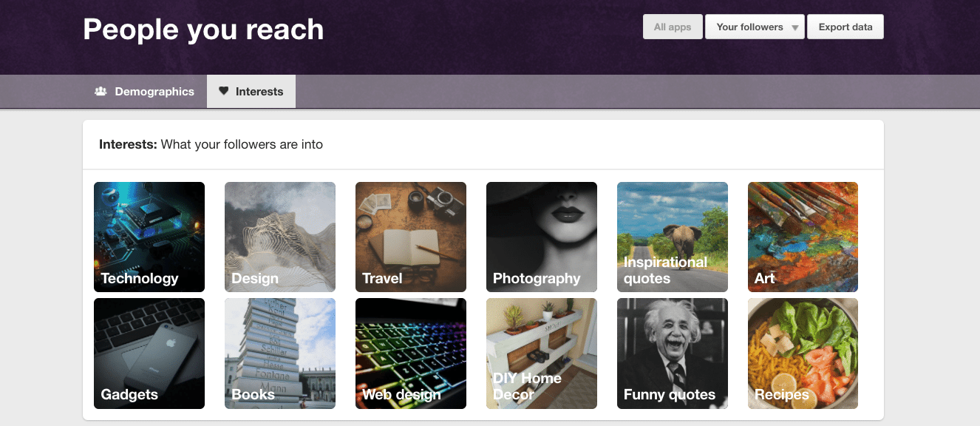The height and width of the screenshot is (426, 980).
Task: Click Export data
Action: (x=845, y=26)
